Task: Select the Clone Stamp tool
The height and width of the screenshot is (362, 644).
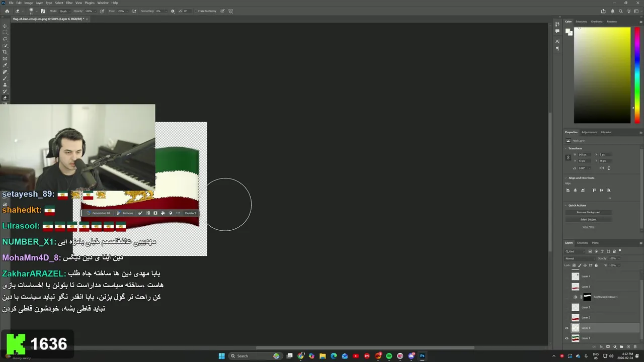Action: (6, 85)
